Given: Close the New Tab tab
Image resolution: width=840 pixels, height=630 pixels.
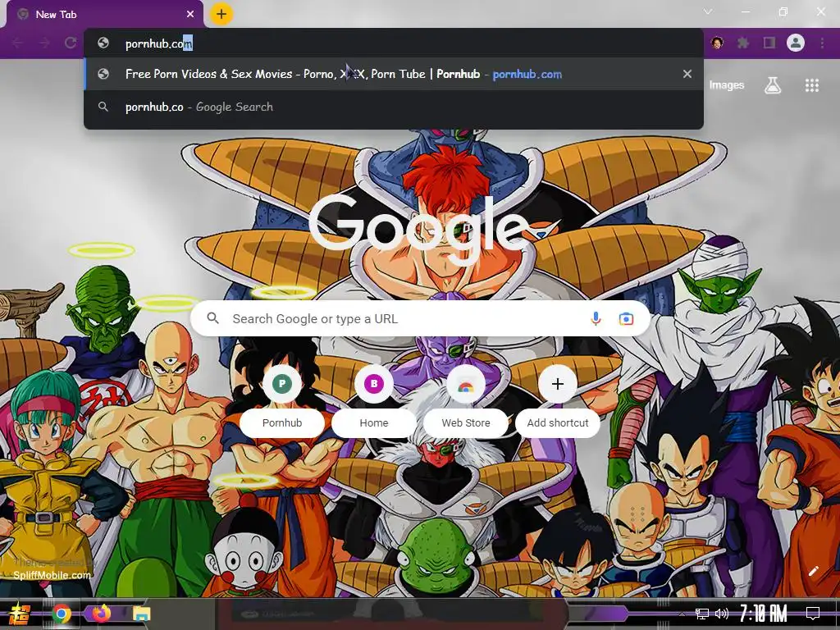Looking at the screenshot, I should [190, 15].
